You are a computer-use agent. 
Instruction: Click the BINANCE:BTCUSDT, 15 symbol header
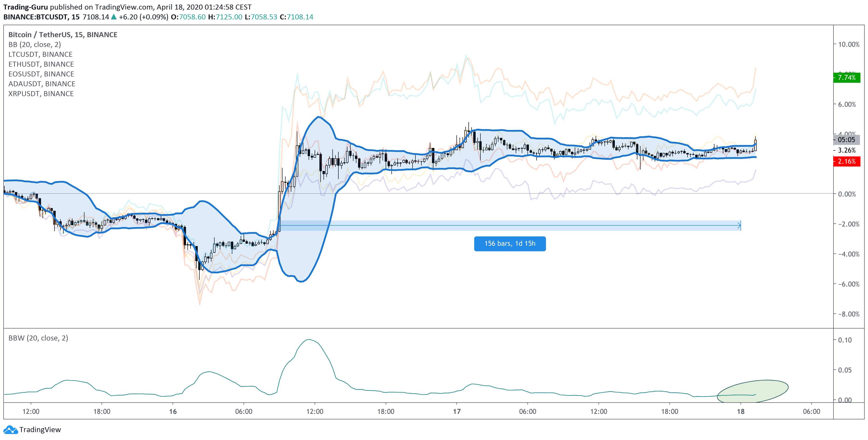[x=42, y=17]
